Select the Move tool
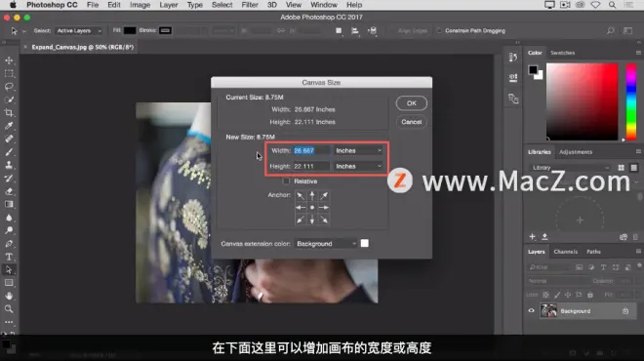The height and width of the screenshot is (361, 644). click(x=9, y=60)
